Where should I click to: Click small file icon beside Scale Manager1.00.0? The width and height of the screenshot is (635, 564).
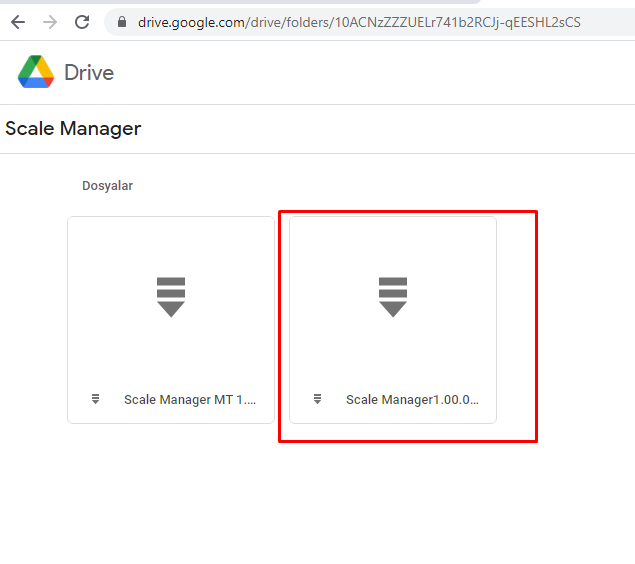(318, 399)
